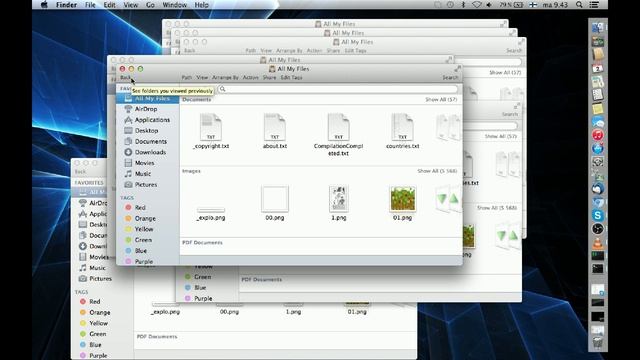
Task: Open Spotlight magnifying glass in menu bar
Action: tap(579, 5)
